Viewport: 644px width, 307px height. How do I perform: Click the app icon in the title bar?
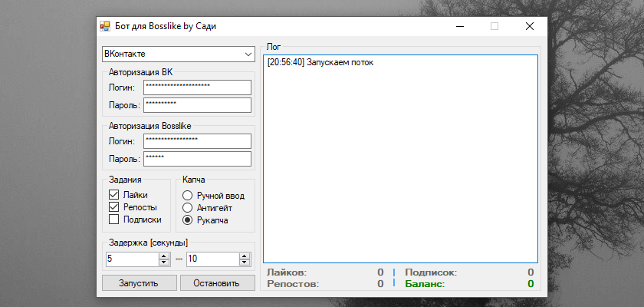(x=105, y=26)
